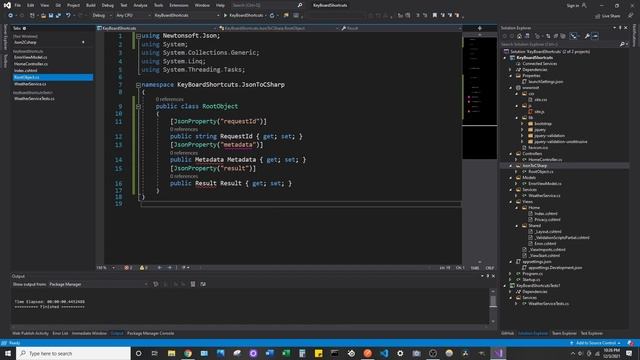
Task: Click the Visual Studio search magnifier icon
Action: (300, 5)
